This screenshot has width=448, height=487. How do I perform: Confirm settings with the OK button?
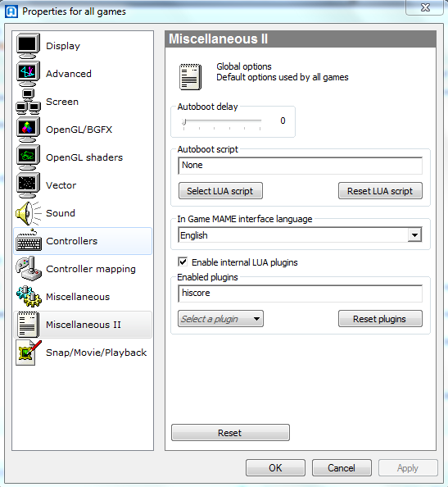click(275, 468)
